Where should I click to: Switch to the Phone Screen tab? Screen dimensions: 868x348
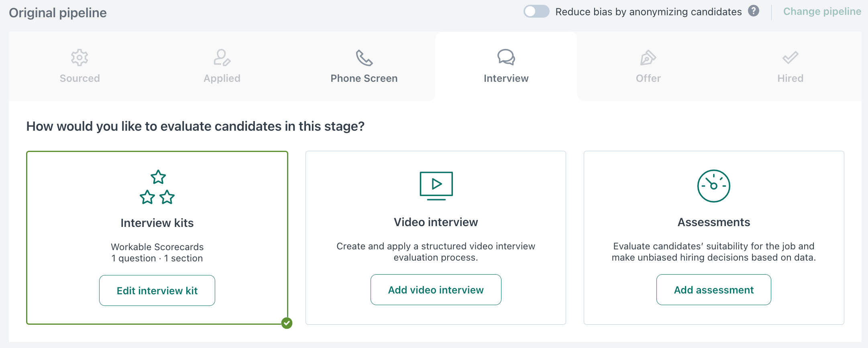364,66
